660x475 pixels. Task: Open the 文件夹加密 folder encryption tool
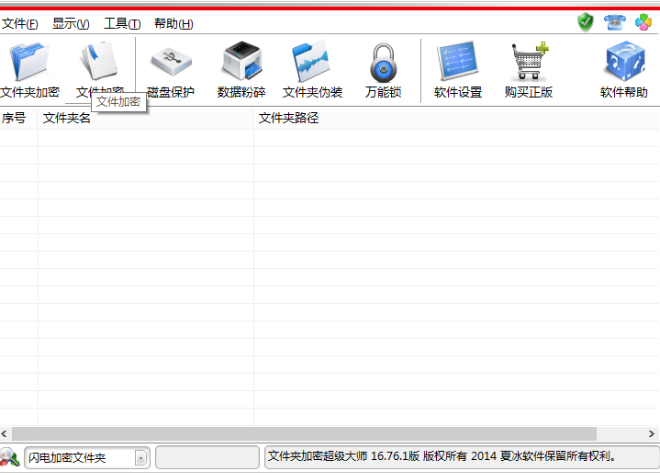click(29, 69)
